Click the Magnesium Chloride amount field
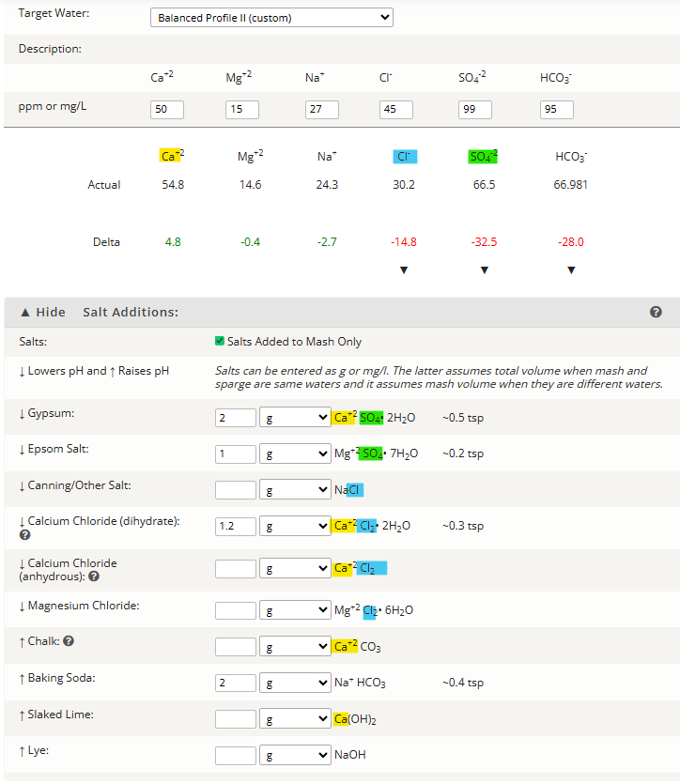Screen dimensions: 680x784 pos(235,610)
